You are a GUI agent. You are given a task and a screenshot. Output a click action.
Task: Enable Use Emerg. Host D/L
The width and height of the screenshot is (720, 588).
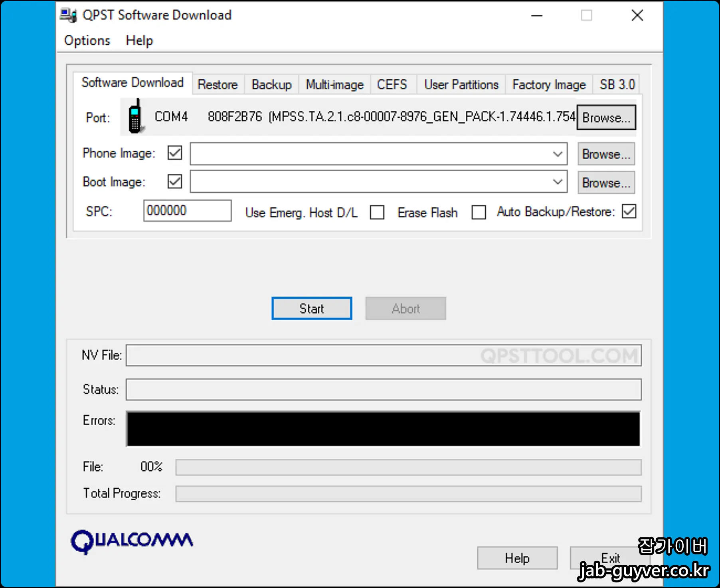coord(376,213)
